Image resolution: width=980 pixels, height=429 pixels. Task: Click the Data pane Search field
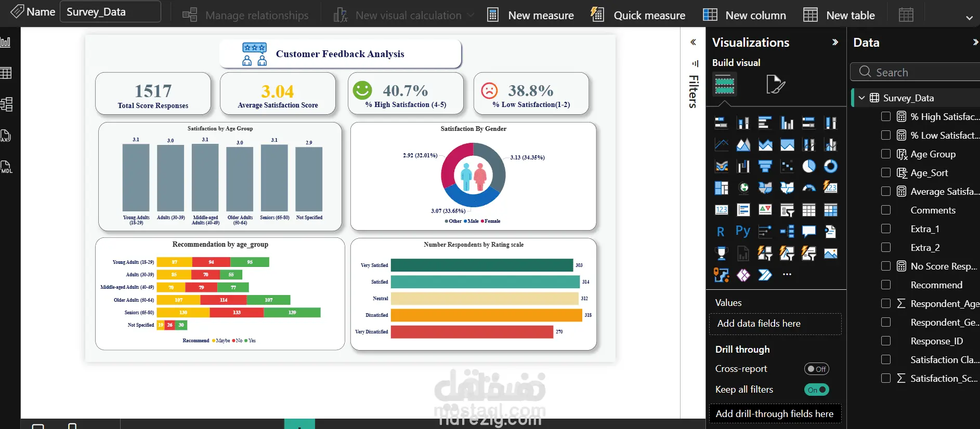(x=916, y=72)
